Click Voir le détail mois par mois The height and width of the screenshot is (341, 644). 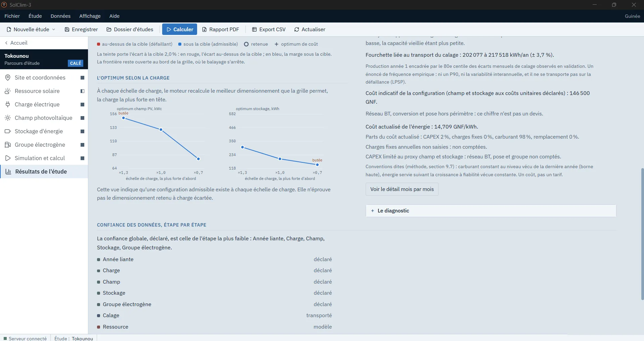point(402,189)
